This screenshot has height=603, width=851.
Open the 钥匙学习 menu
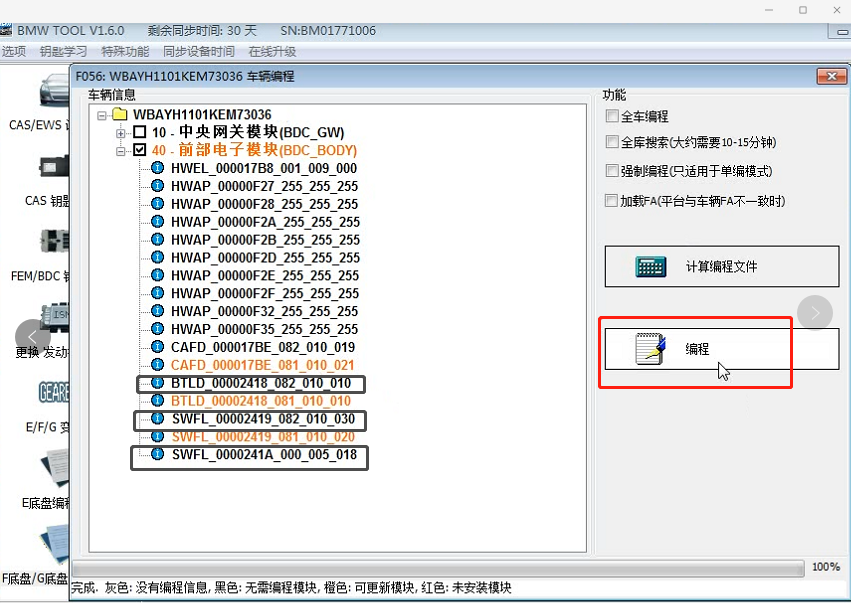pos(63,51)
